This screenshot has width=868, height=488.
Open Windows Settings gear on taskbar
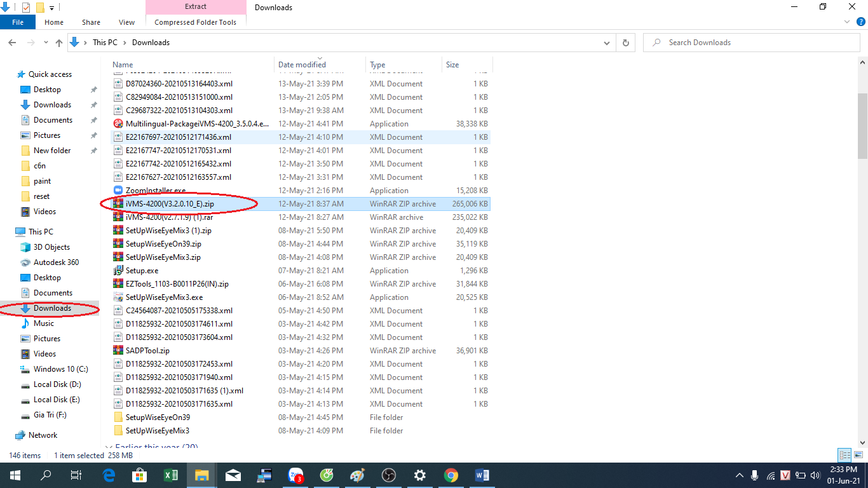click(419, 475)
